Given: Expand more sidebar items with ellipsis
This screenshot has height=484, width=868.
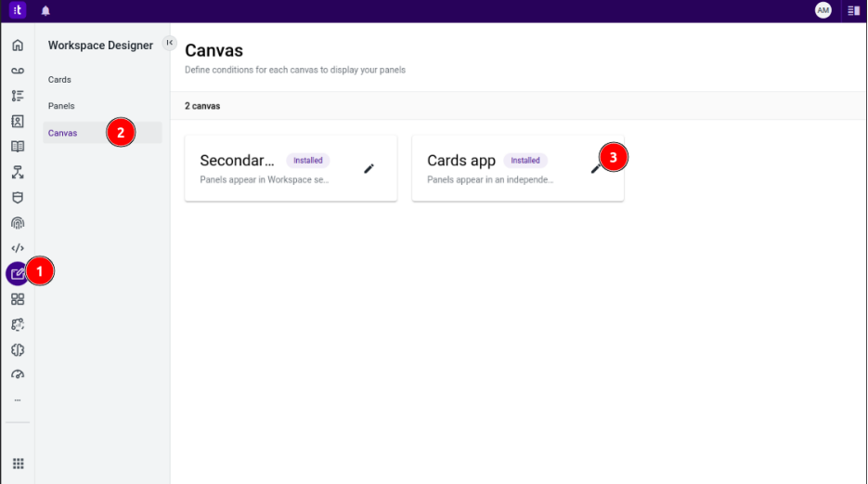Looking at the screenshot, I should tap(18, 399).
